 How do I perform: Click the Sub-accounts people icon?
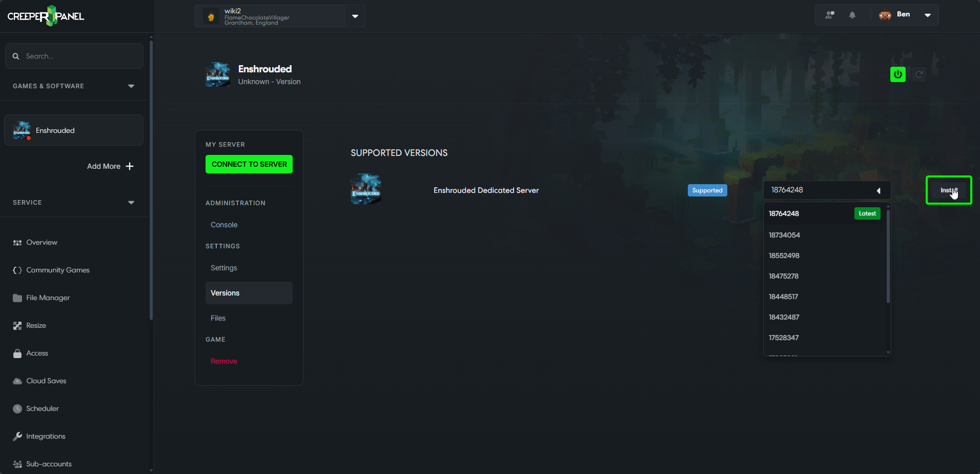[17, 464]
